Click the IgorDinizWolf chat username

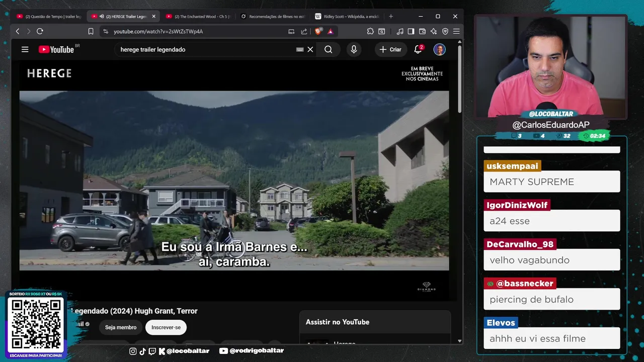coord(517,205)
